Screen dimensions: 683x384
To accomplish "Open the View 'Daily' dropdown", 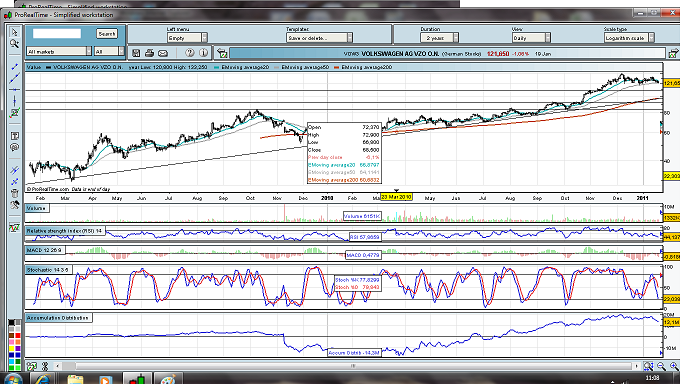I will pos(531,38).
